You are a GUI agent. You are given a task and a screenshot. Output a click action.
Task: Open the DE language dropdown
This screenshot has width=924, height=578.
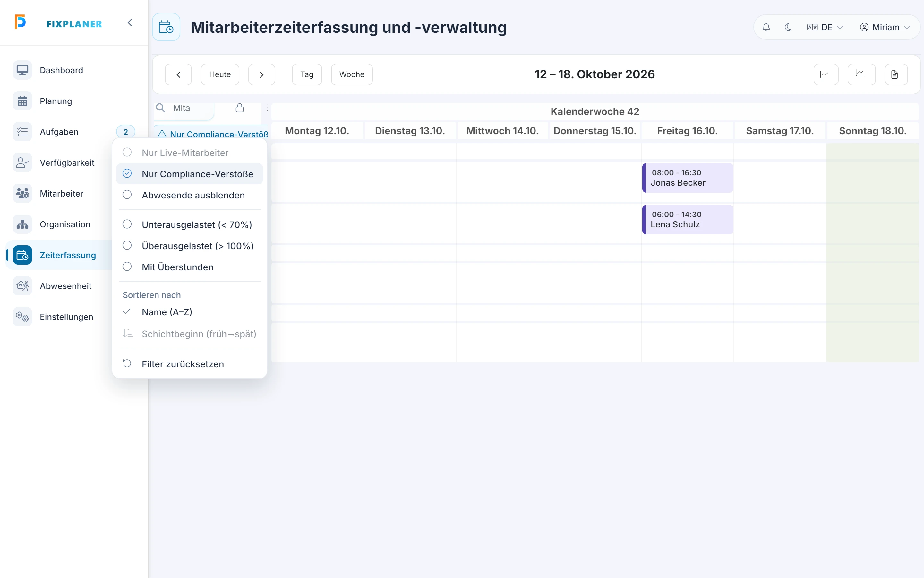coord(825,27)
